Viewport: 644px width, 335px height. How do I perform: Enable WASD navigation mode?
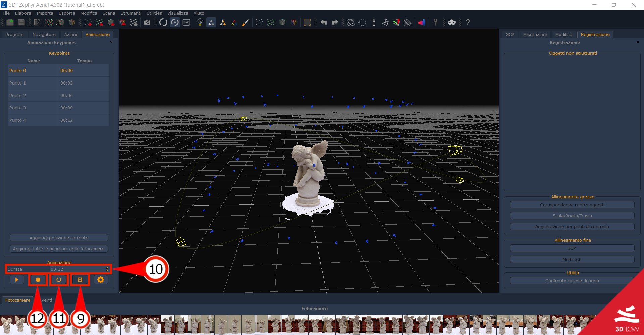(x=186, y=22)
